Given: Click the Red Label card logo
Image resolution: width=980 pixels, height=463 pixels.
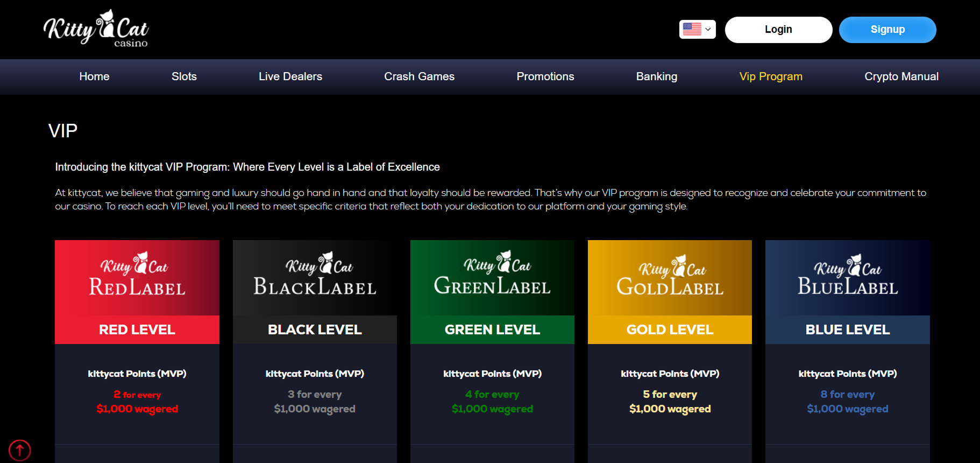Looking at the screenshot, I should coord(137,276).
